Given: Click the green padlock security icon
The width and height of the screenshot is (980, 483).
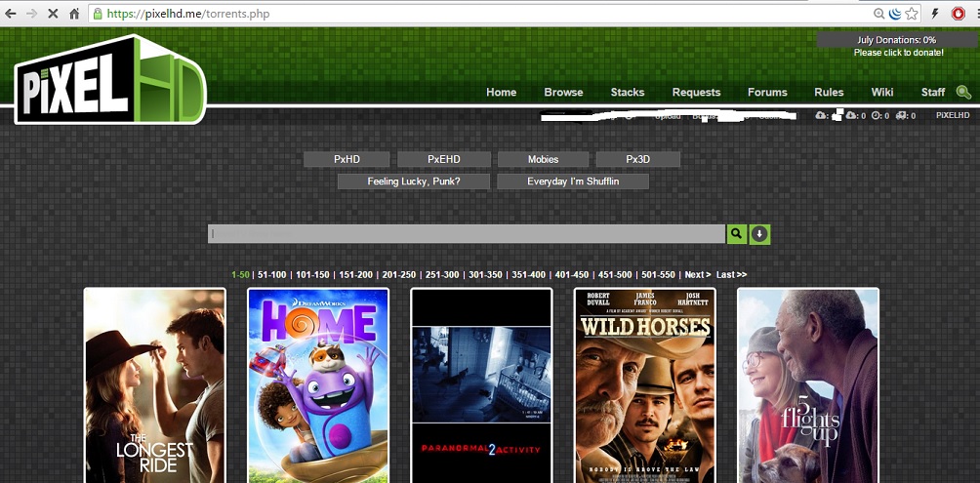Looking at the screenshot, I should tap(97, 13).
